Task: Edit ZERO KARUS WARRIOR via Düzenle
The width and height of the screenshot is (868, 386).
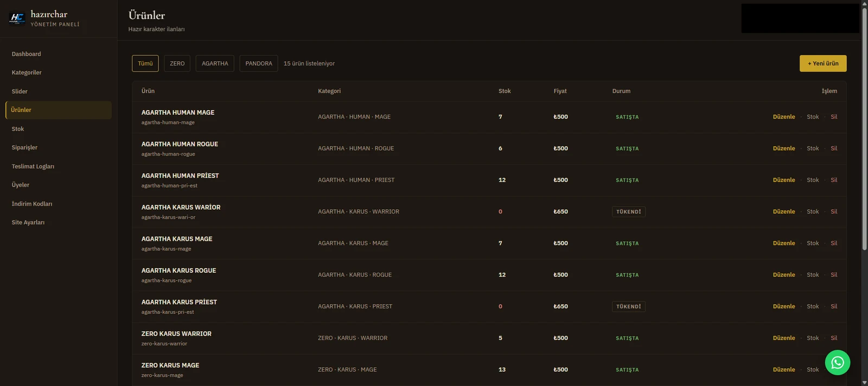Action: [x=784, y=338]
